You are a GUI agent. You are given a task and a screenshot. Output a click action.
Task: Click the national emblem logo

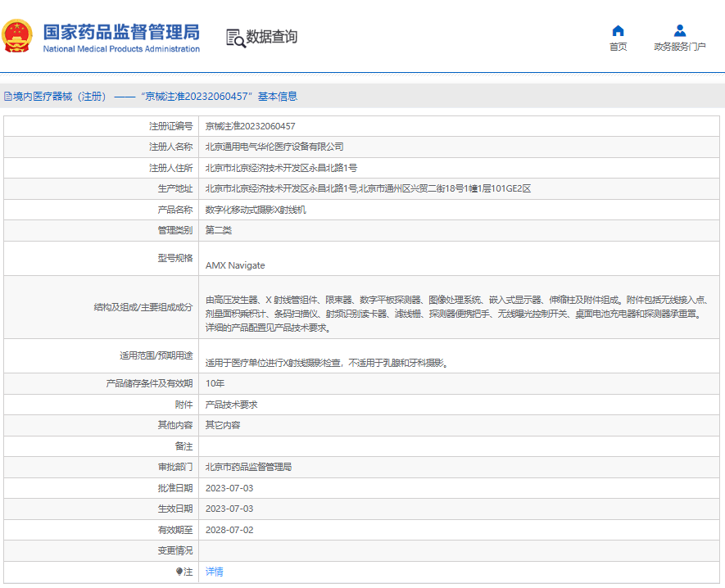pyautogui.click(x=17, y=36)
